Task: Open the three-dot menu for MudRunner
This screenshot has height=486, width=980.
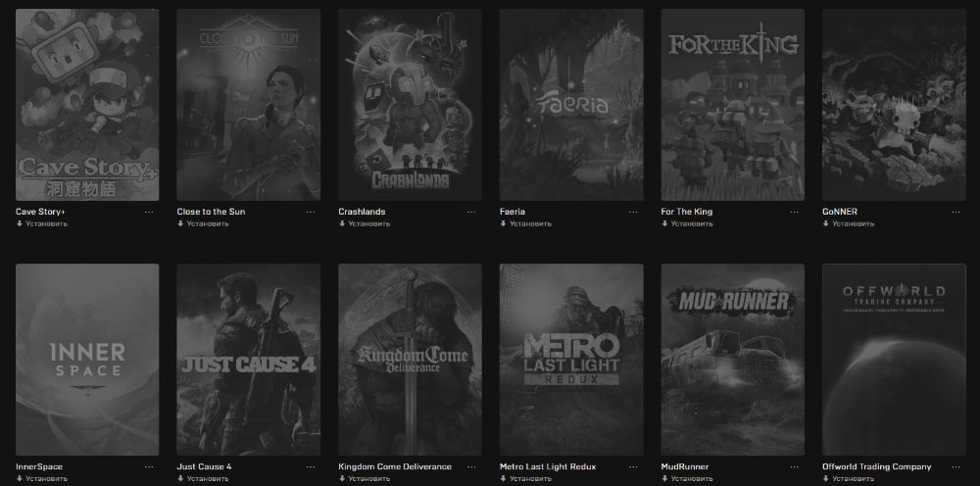Action: click(x=794, y=467)
